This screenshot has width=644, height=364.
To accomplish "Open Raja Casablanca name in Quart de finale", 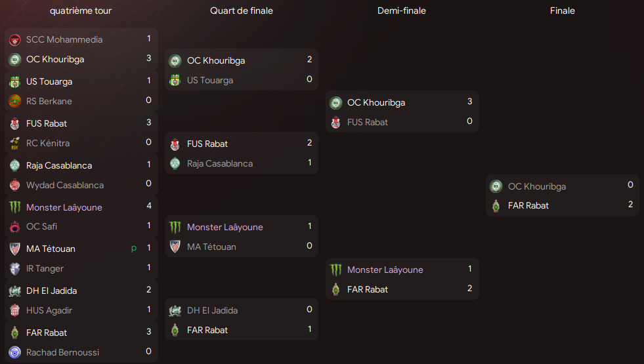I will point(219,163).
